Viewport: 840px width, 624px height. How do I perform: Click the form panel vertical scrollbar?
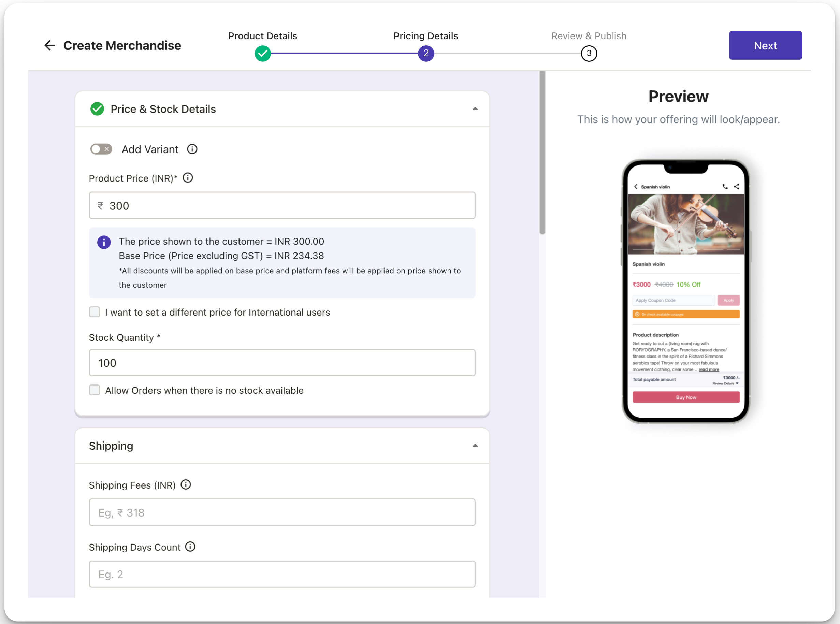pyautogui.click(x=542, y=153)
